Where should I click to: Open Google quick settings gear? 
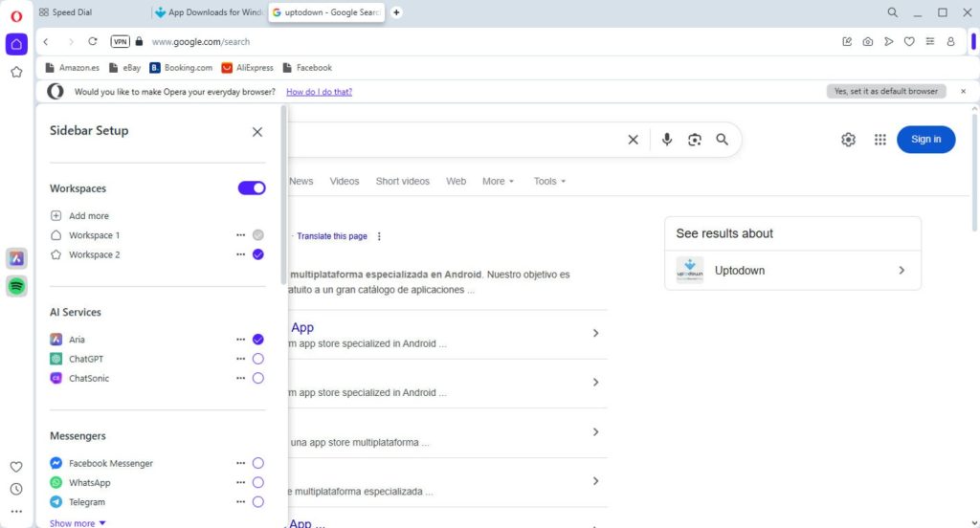[x=848, y=140]
